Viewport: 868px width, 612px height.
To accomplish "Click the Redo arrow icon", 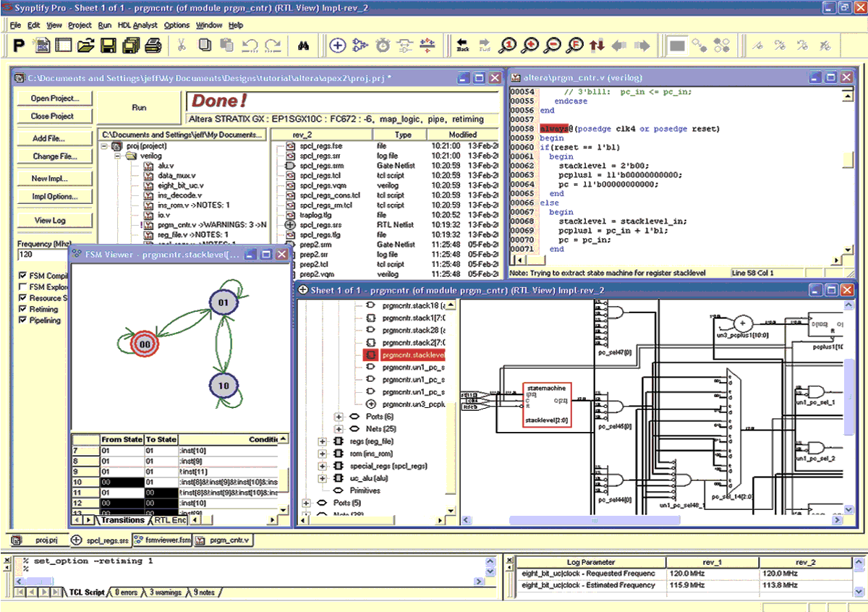I will pyautogui.click(x=273, y=46).
